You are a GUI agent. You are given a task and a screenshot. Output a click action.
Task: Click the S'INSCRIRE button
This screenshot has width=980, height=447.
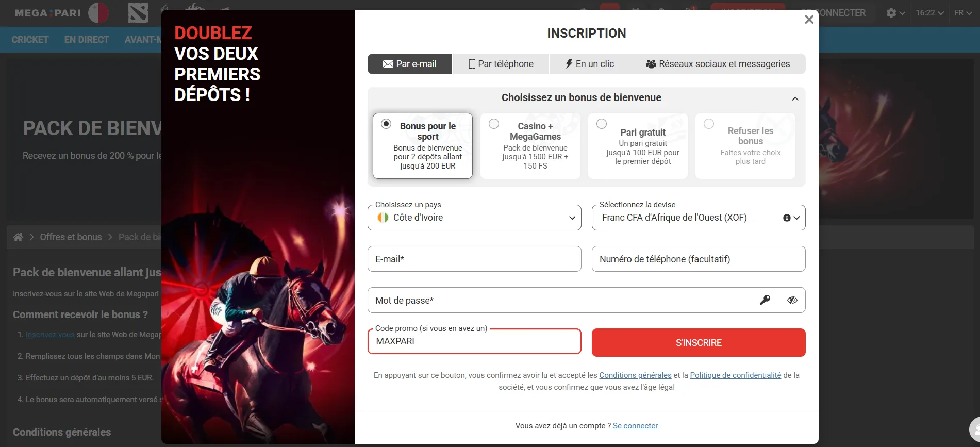(x=698, y=342)
